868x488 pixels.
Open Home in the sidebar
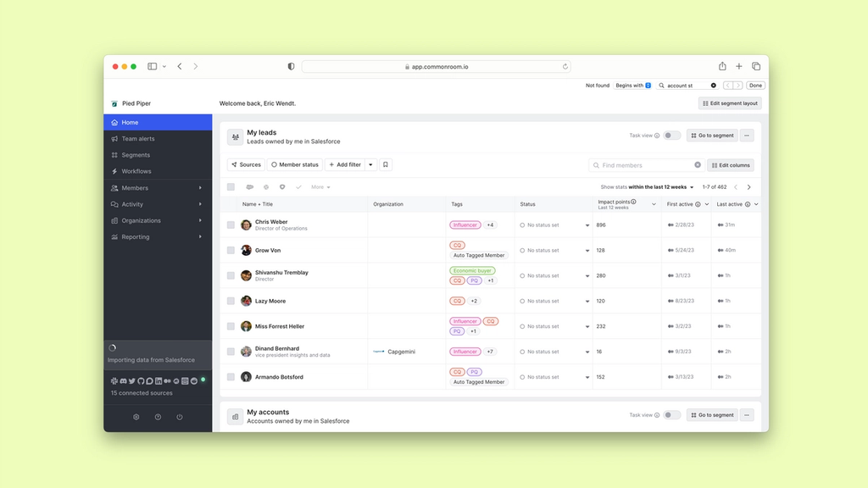tap(158, 122)
